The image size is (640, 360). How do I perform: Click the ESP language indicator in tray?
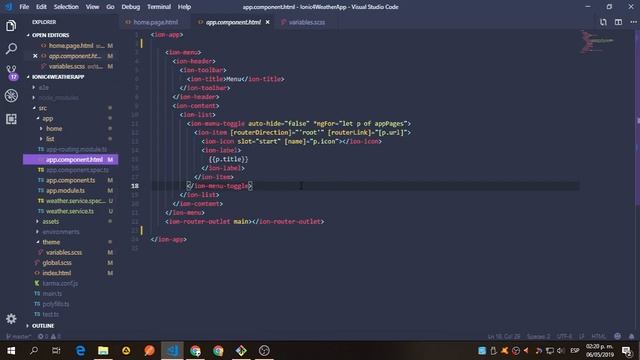575,351
